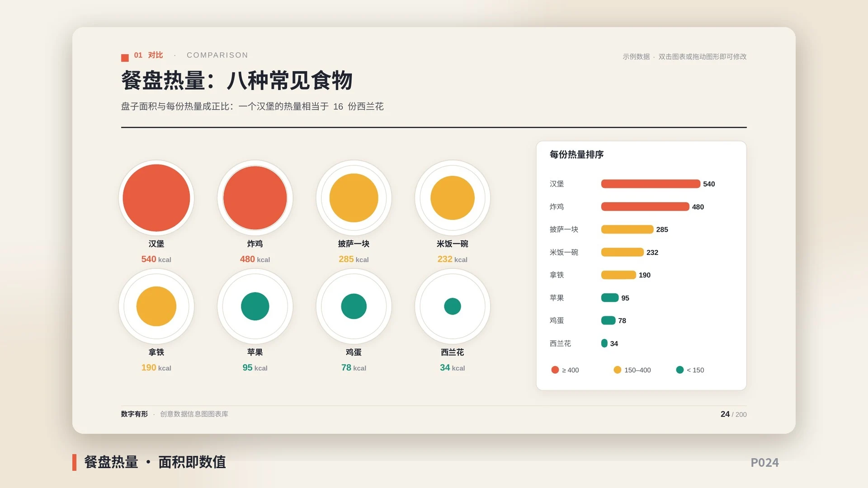This screenshot has height=488, width=868.
Task: Click the red ≥ 400 legend dot
Action: click(x=555, y=370)
